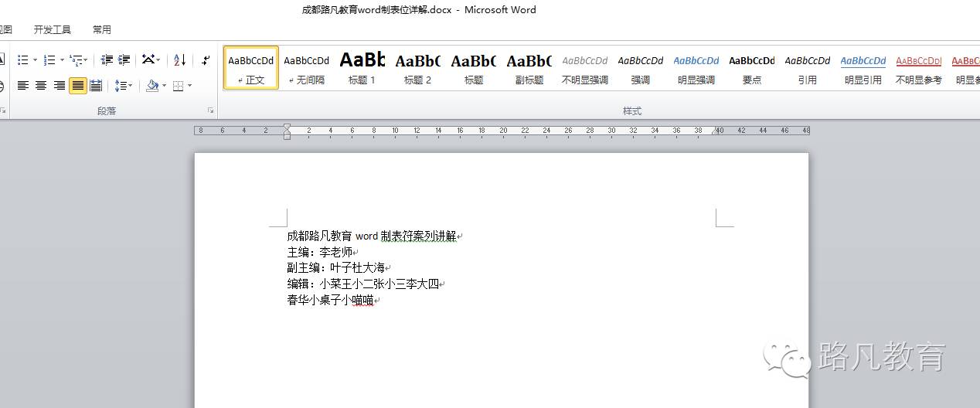This screenshot has height=408, width=980.
Task: Toggle align text left
Action: (x=23, y=86)
